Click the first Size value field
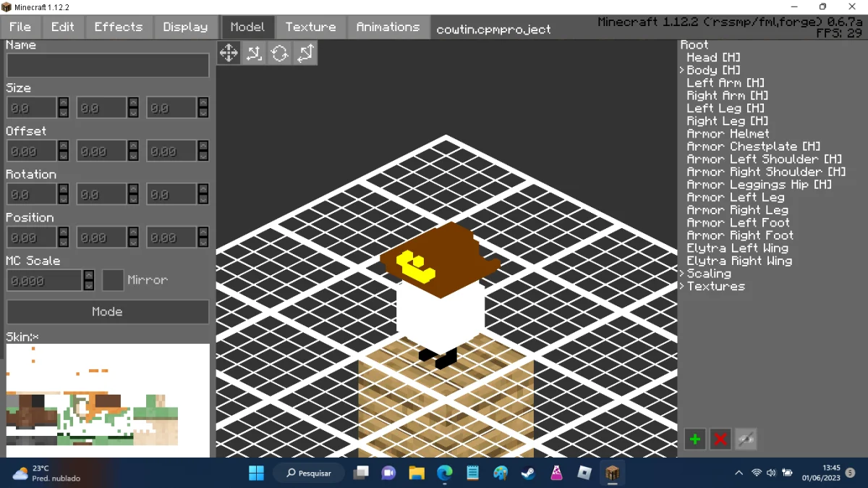Image resolution: width=868 pixels, height=488 pixels. pos(32,108)
